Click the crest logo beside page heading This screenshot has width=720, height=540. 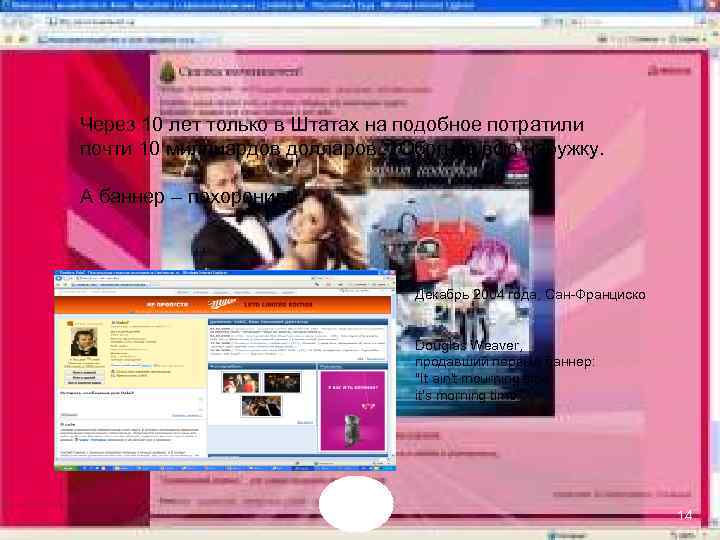tap(167, 72)
